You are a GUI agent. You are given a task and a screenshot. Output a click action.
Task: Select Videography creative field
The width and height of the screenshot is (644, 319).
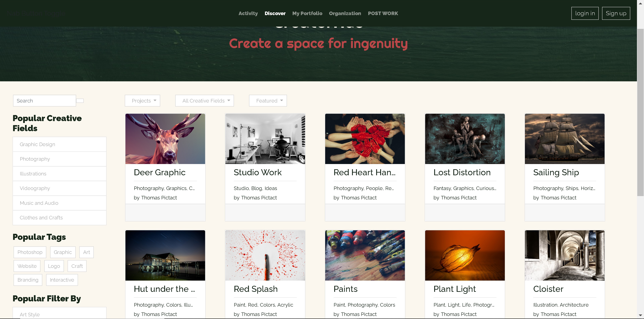coord(60,188)
